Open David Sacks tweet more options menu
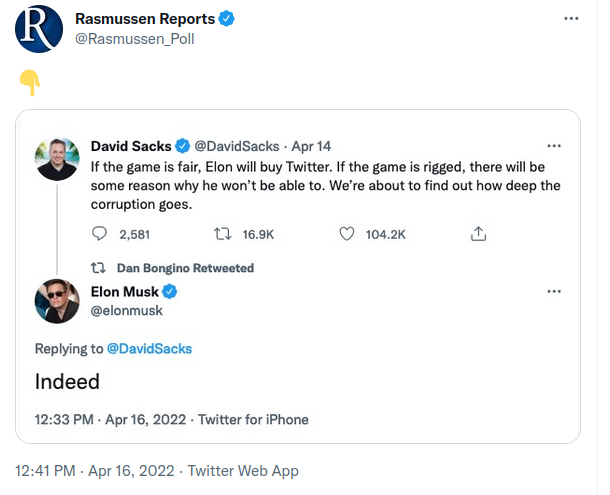610x495 pixels. (554, 146)
